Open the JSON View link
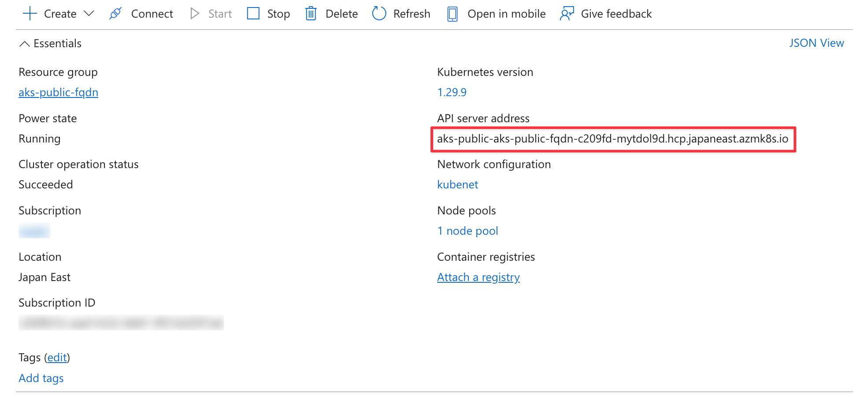868x397 pixels. [x=816, y=43]
